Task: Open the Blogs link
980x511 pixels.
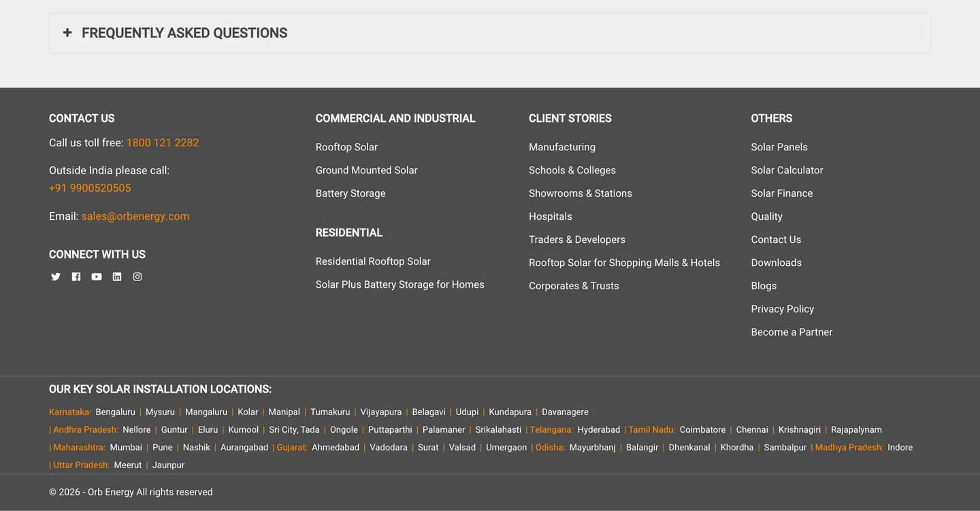Action: tap(764, 286)
